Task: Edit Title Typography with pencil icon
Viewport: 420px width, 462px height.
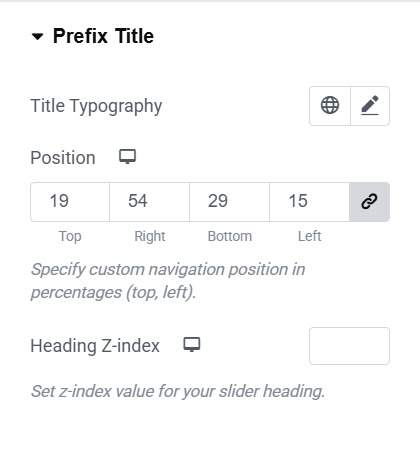Action: [370, 106]
